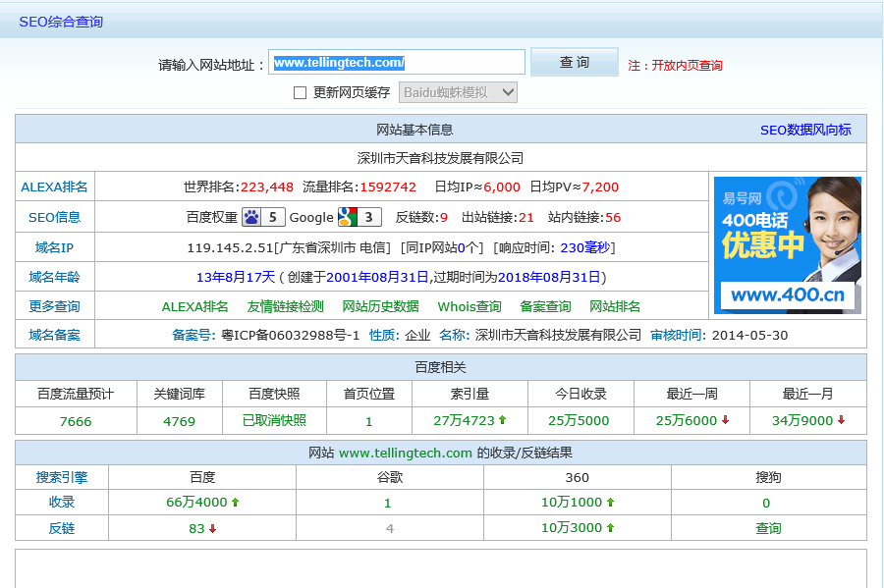The height and width of the screenshot is (588, 884).
Task: Click 查询 in the 搜狗 backlink cell
Action: (x=768, y=528)
